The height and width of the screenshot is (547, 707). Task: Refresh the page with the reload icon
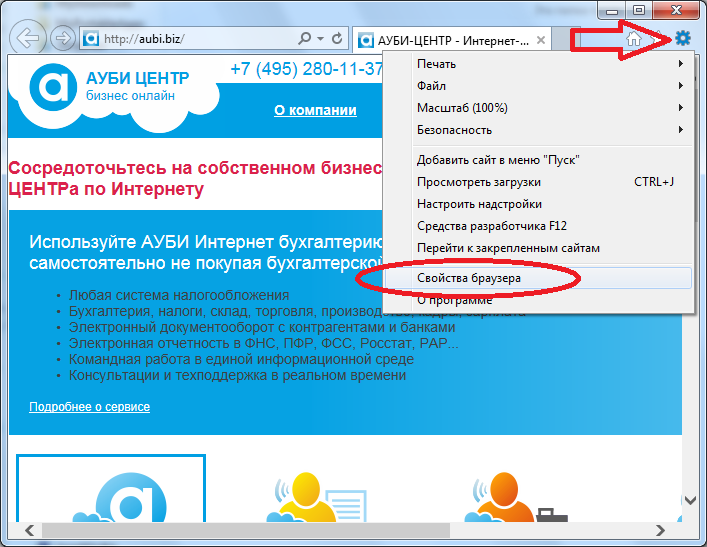coord(337,38)
